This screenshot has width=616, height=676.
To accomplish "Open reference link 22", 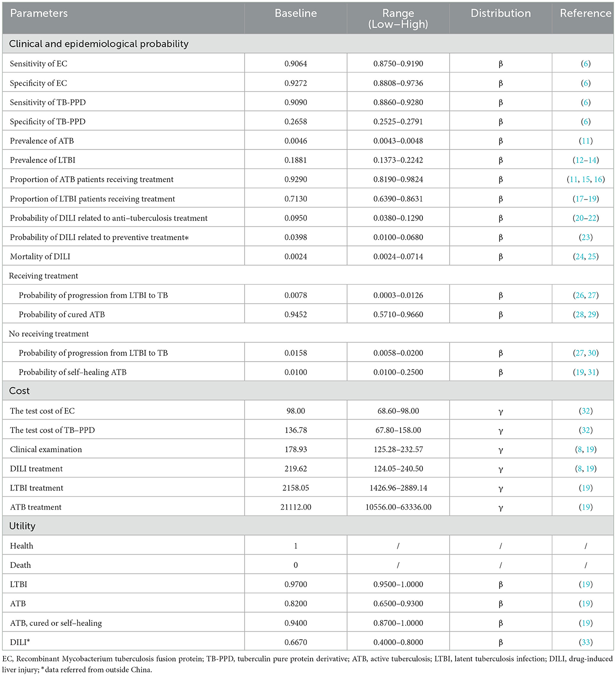I will click(592, 218).
